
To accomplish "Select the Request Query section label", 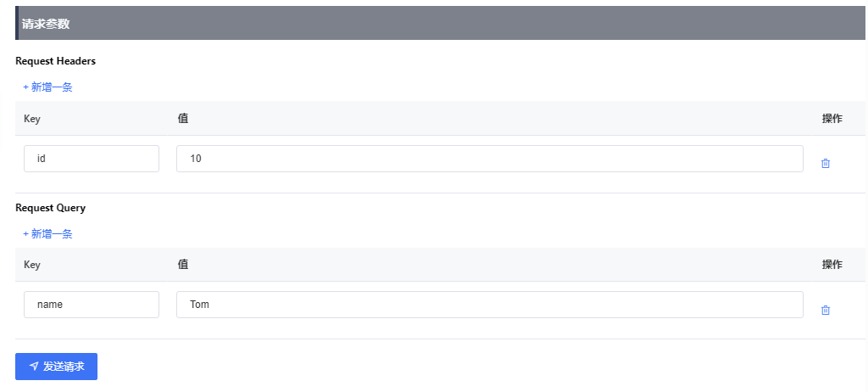I will click(50, 207).
